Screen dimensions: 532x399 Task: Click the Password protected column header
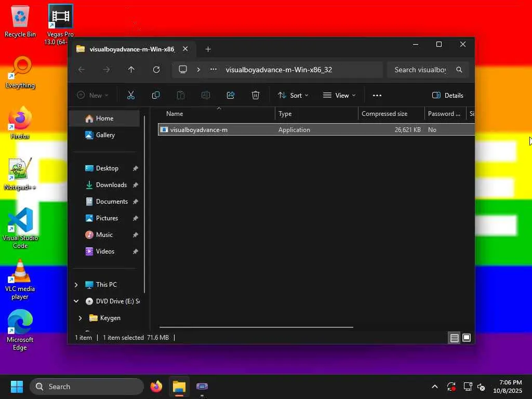click(x=445, y=114)
